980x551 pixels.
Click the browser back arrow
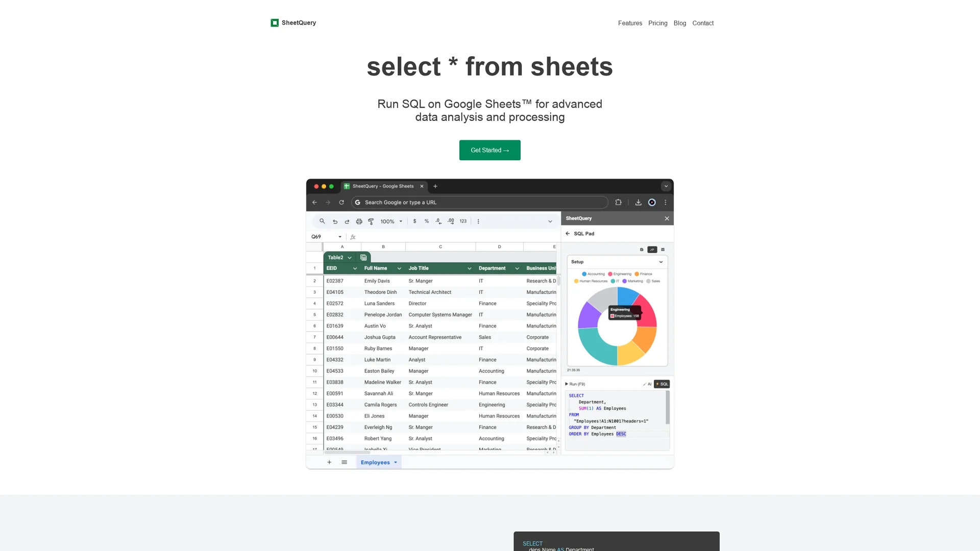point(314,203)
